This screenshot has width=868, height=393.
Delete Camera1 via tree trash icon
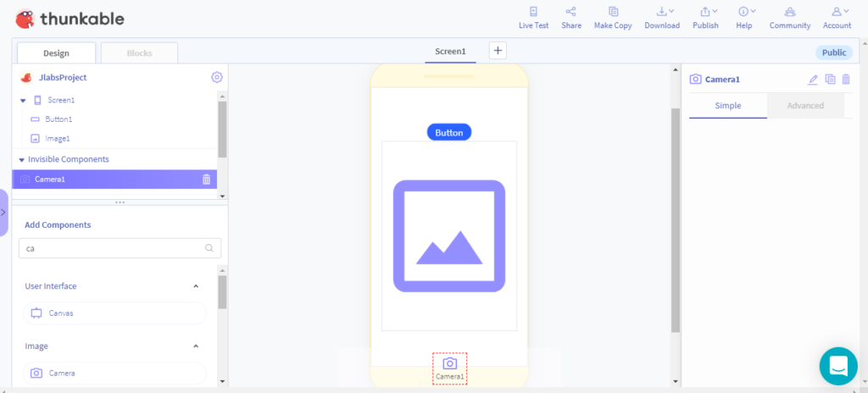click(207, 180)
